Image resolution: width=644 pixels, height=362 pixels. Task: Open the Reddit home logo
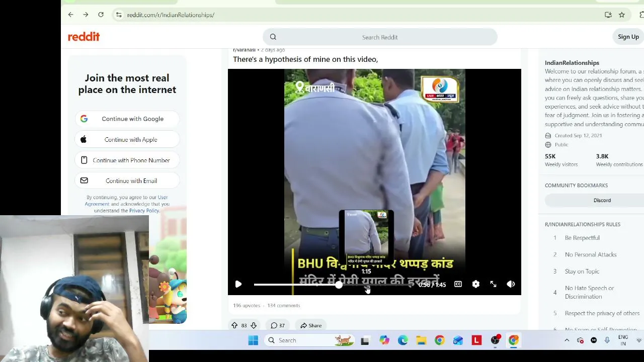click(x=84, y=37)
